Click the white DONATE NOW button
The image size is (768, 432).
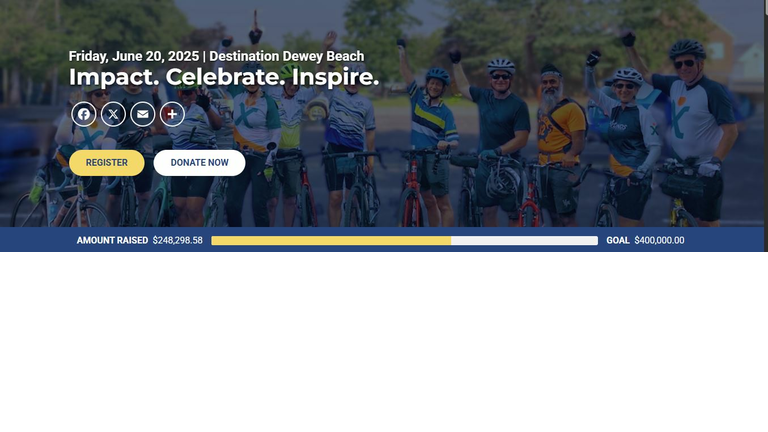(199, 163)
